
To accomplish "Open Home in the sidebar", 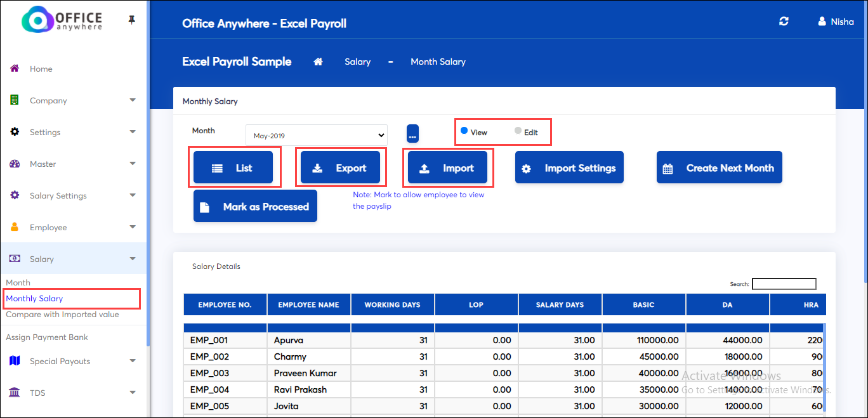I will [x=41, y=69].
